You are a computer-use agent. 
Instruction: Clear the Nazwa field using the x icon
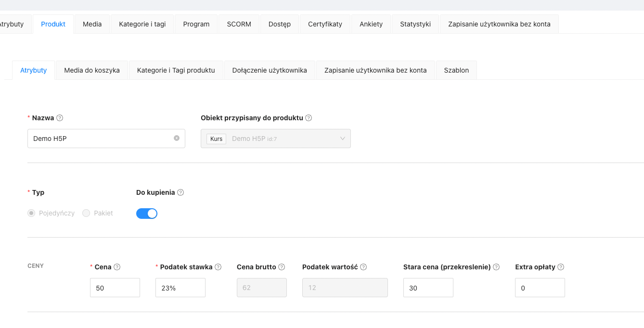coord(177,138)
